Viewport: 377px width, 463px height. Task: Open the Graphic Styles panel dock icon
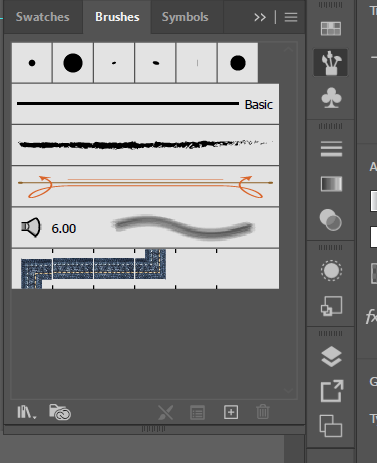(x=331, y=306)
